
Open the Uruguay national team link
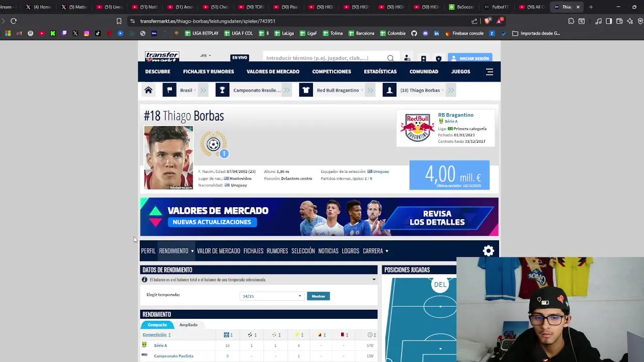[x=381, y=171]
